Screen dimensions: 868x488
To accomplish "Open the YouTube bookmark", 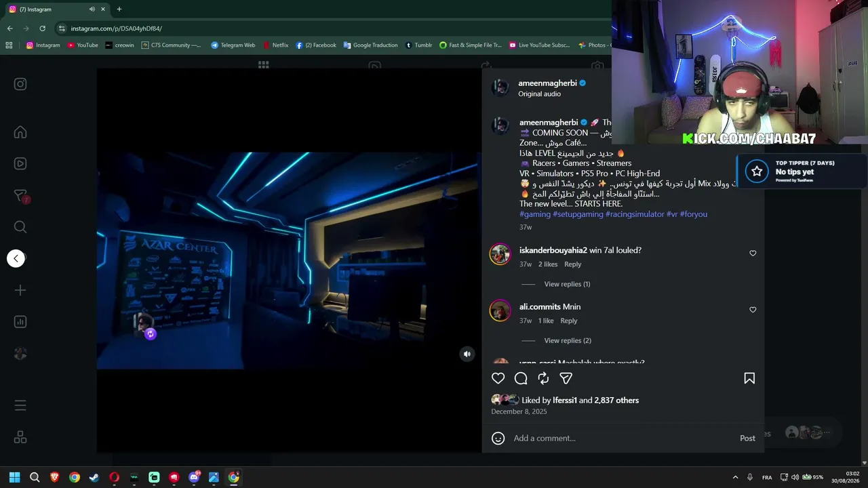I will pyautogui.click(x=83, y=45).
